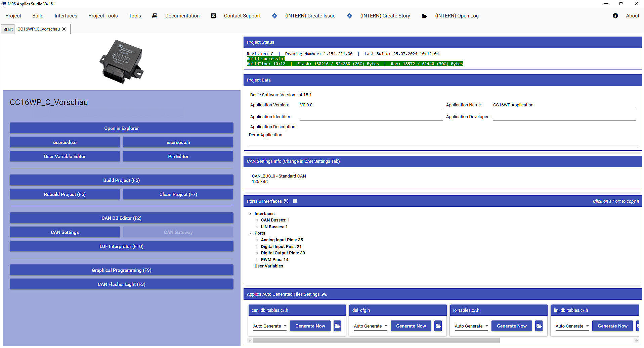Open the Project Tools menu
The height and width of the screenshot is (348, 644).
(x=103, y=16)
